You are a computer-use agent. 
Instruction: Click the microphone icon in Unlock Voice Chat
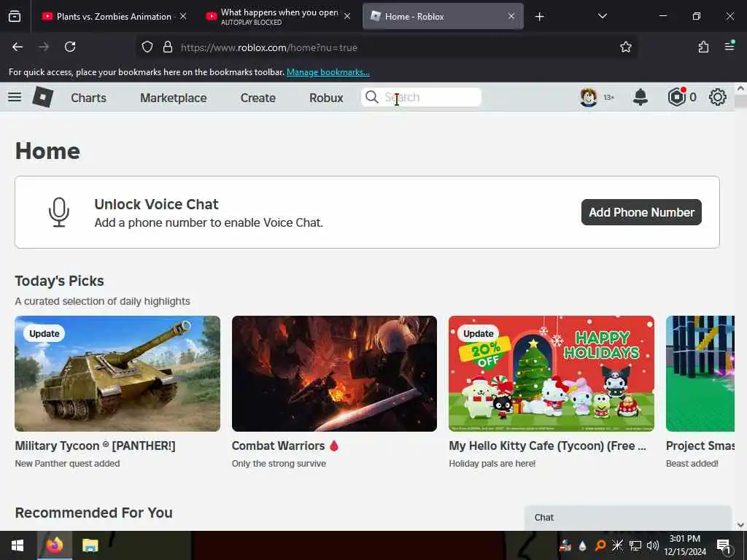pyautogui.click(x=59, y=212)
